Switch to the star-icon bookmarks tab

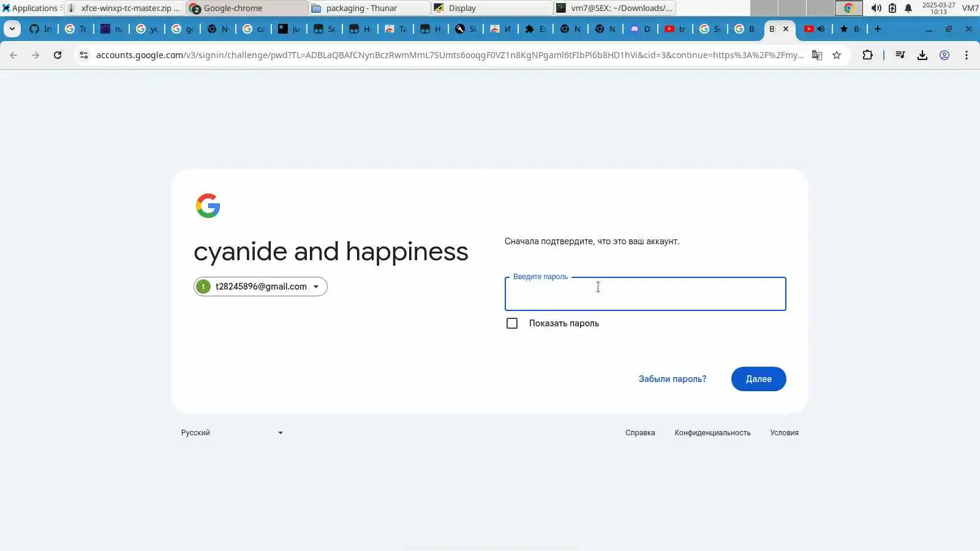(850, 29)
